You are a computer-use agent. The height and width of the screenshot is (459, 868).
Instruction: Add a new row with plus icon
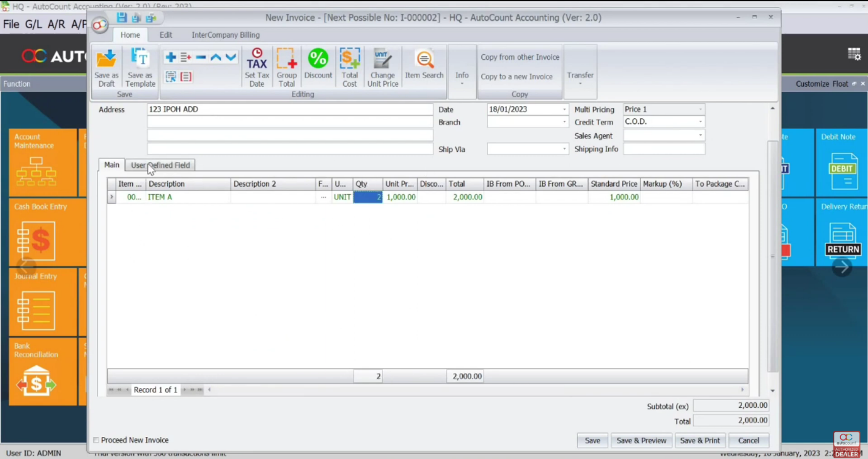tap(170, 57)
